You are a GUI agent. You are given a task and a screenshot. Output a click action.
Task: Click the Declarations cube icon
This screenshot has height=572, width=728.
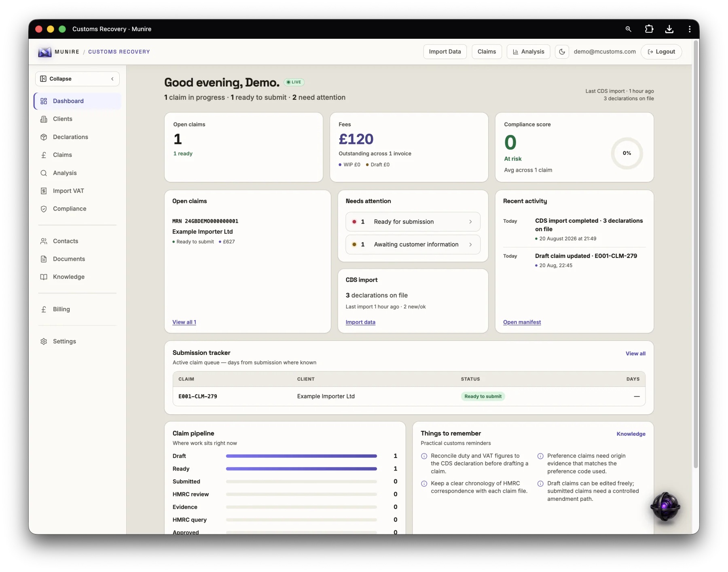tap(44, 137)
